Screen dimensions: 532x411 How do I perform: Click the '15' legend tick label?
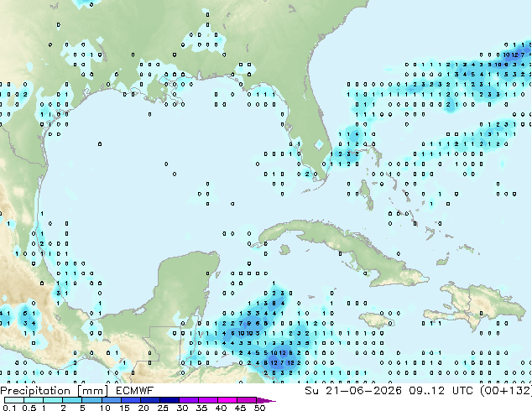click(124, 408)
